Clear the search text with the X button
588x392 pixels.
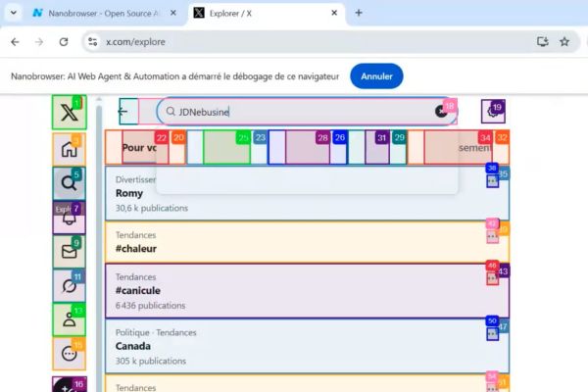[x=441, y=112]
